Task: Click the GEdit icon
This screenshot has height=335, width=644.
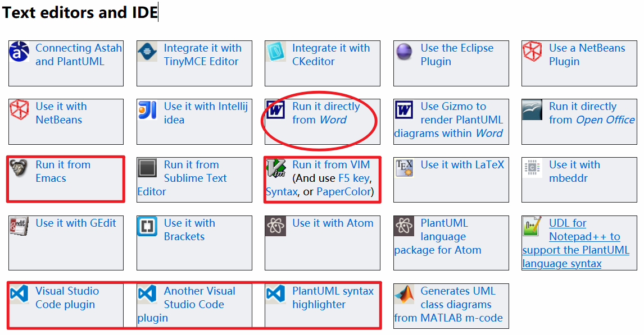Action: coord(19,226)
